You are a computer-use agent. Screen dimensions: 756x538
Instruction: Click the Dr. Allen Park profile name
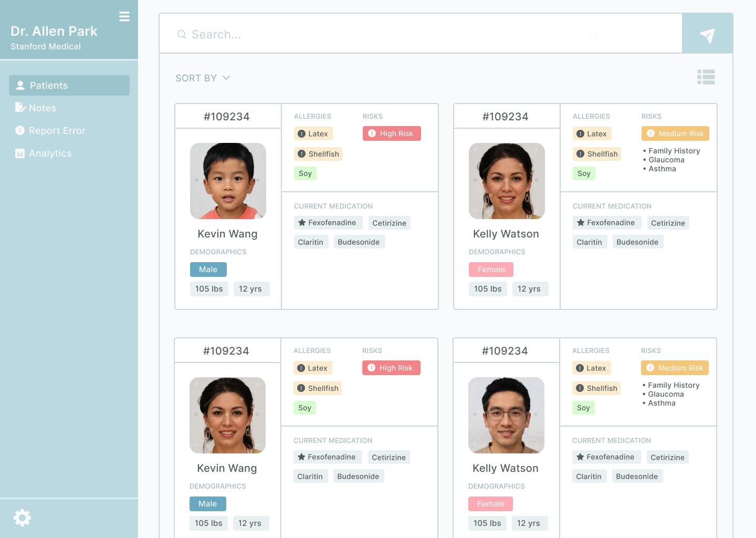coord(54,31)
